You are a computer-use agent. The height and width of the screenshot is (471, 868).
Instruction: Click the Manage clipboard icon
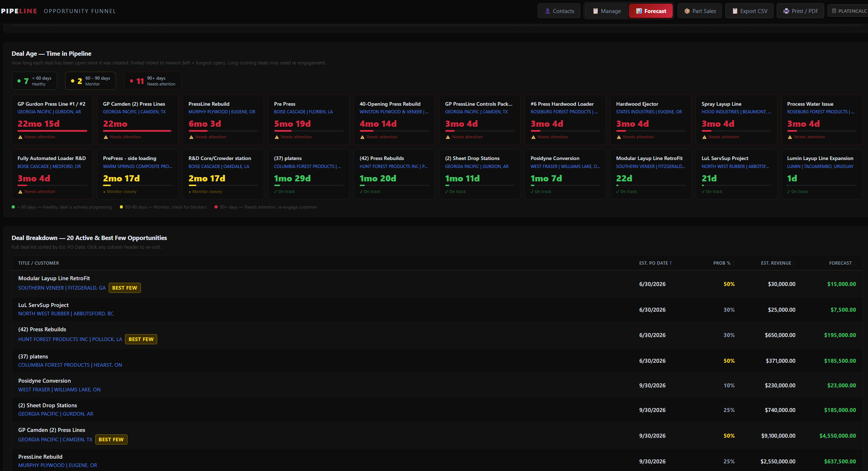pyautogui.click(x=595, y=11)
